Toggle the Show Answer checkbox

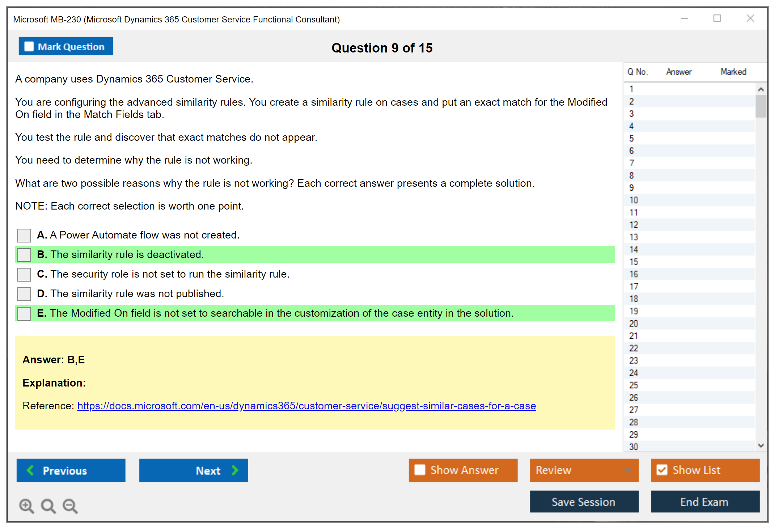click(x=420, y=470)
